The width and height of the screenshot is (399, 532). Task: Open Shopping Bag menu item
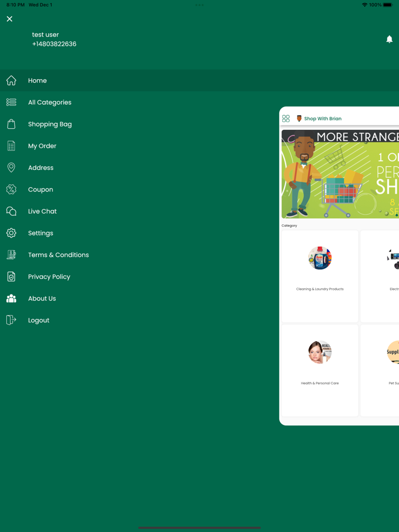pos(50,124)
